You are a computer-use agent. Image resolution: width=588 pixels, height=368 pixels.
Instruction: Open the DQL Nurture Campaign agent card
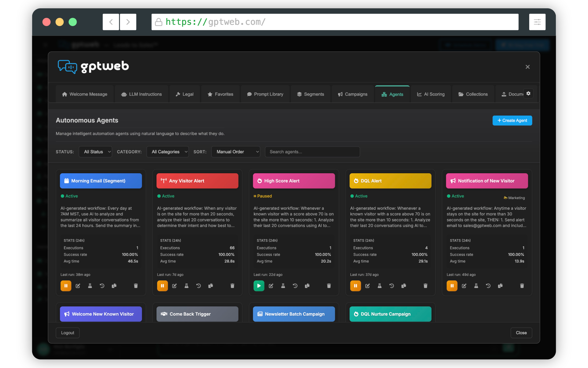pos(390,314)
